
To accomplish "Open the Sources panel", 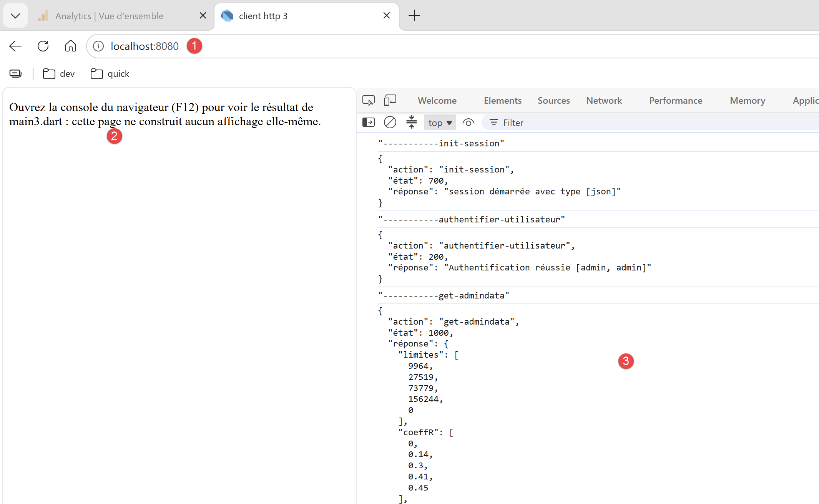I will 554,101.
